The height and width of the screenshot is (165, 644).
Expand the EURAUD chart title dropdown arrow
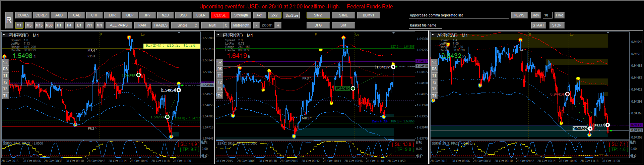point(4,35)
